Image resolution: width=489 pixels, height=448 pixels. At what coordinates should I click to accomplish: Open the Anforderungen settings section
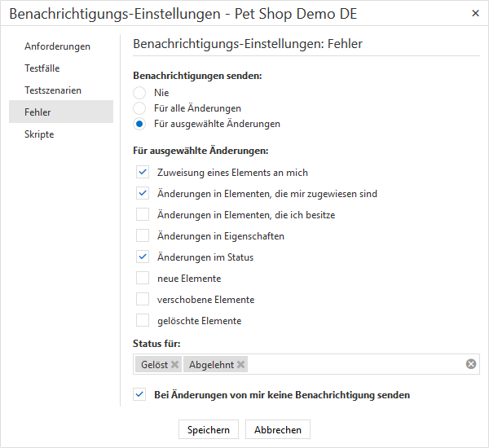(x=57, y=46)
